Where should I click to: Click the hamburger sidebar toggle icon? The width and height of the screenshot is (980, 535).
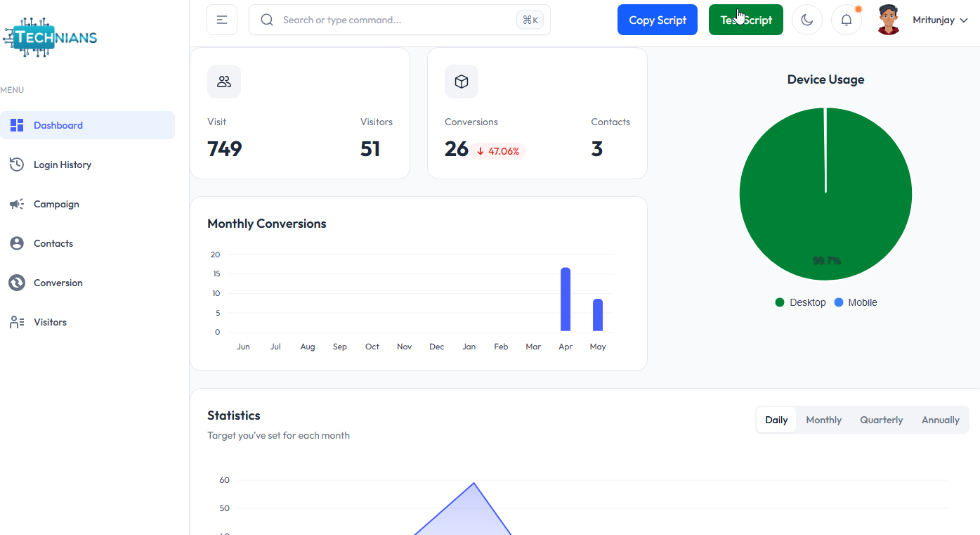(x=222, y=20)
